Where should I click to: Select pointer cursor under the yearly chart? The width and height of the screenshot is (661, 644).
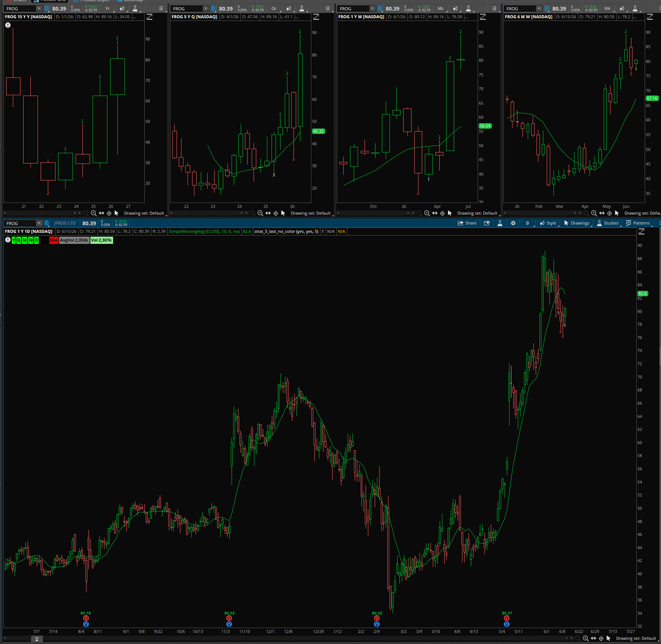(x=116, y=213)
